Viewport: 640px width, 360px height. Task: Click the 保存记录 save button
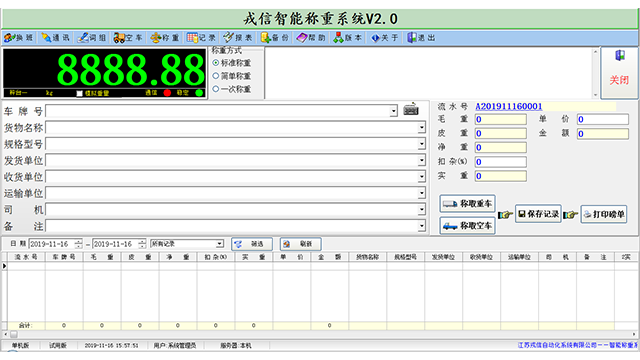[538, 214]
